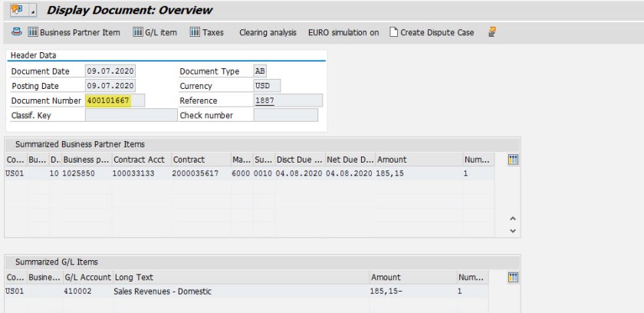The height and width of the screenshot is (313, 644).
Task: Click the hat display/change icon in toolbar
Action: tap(16, 32)
